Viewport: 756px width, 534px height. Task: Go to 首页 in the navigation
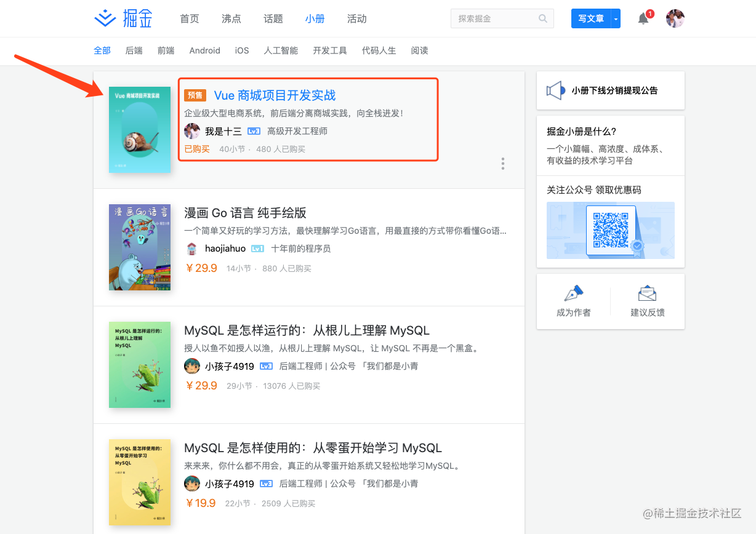click(190, 18)
